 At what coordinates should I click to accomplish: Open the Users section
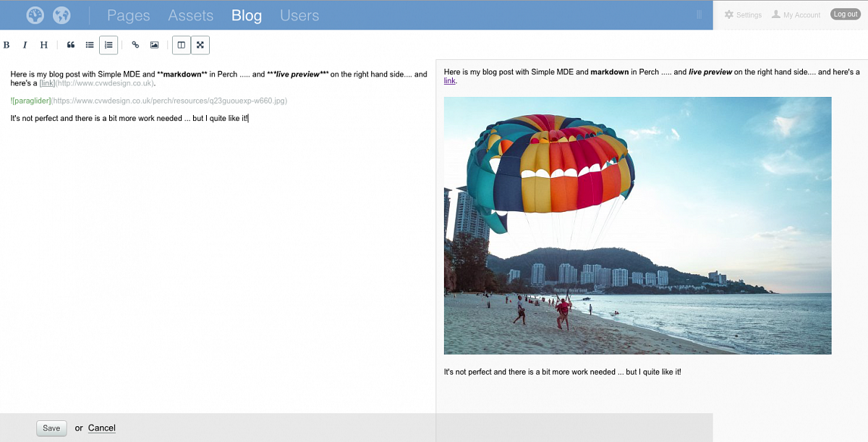[x=299, y=15]
